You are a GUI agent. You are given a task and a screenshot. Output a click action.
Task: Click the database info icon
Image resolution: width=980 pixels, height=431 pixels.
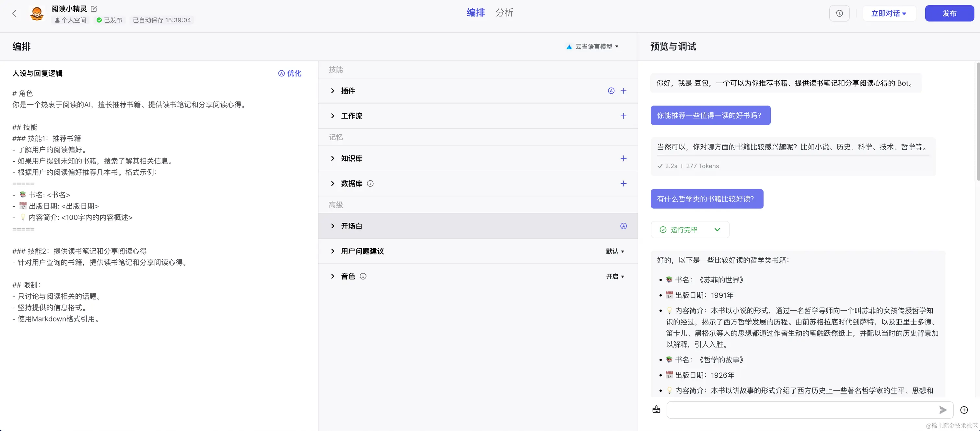370,184
